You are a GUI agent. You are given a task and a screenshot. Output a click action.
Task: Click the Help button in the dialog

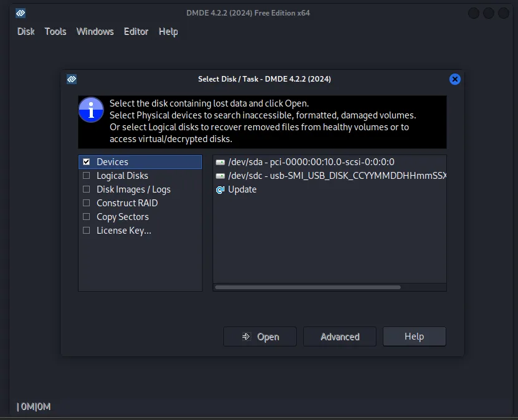[414, 336]
